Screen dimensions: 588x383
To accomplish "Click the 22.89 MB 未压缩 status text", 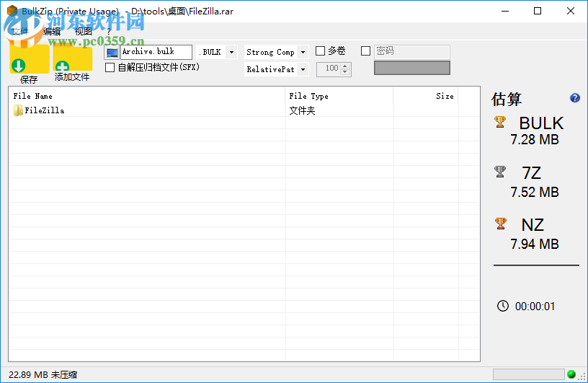I will pyautogui.click(x=43, y=375).
